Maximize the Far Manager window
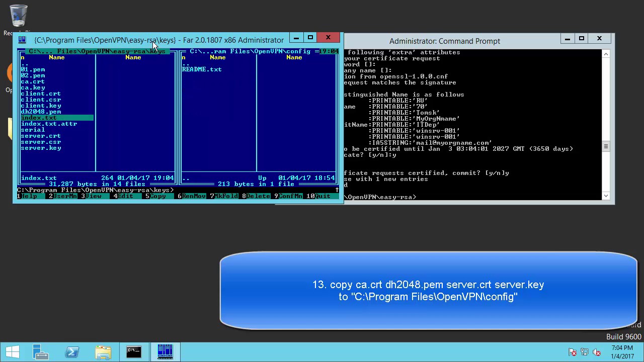 310,38
